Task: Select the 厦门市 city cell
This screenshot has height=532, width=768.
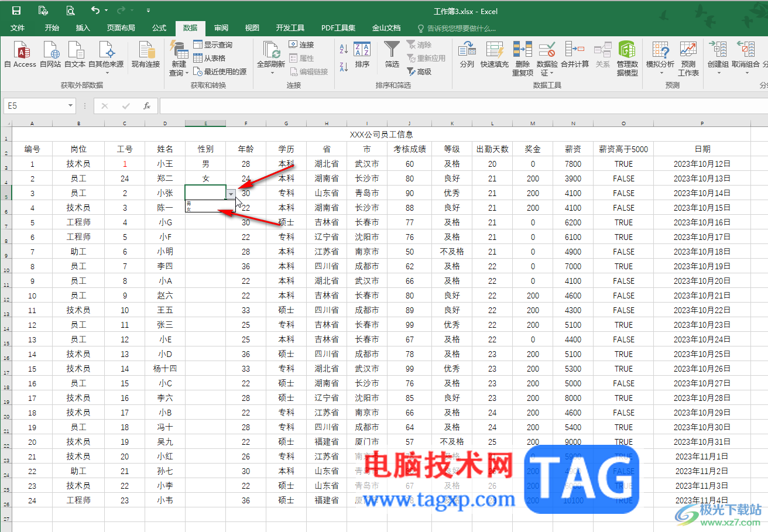Action: 367,442
